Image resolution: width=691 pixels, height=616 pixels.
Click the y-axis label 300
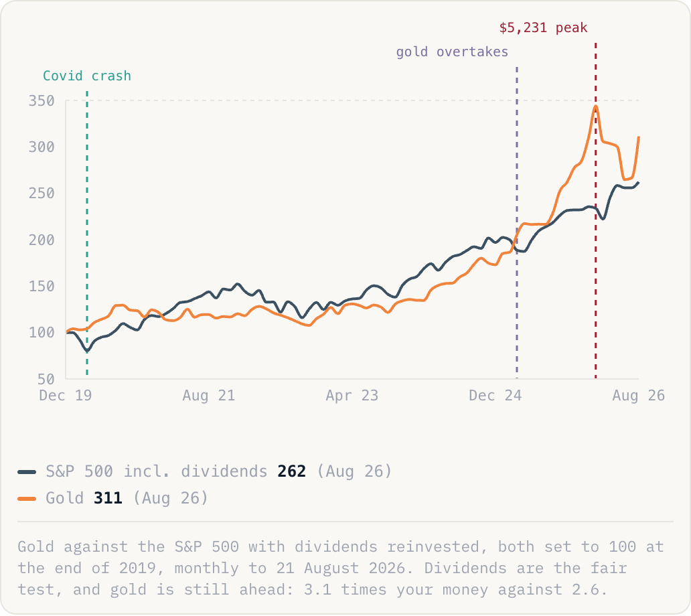(x=42, y=147)
